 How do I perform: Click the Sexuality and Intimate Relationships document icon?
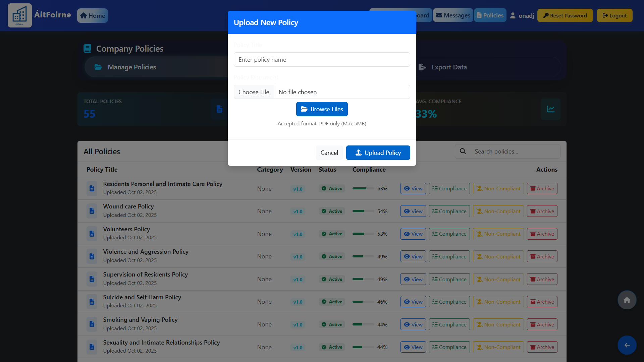92,347
